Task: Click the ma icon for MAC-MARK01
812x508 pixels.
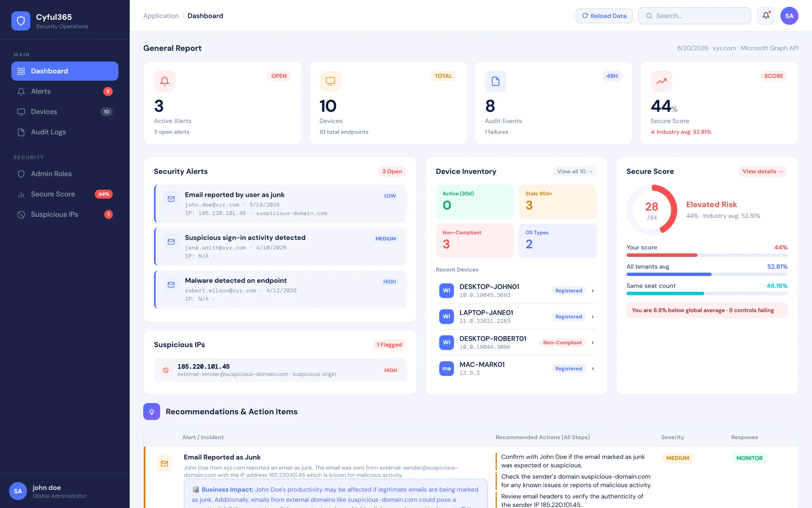Action: click(447, 368)
